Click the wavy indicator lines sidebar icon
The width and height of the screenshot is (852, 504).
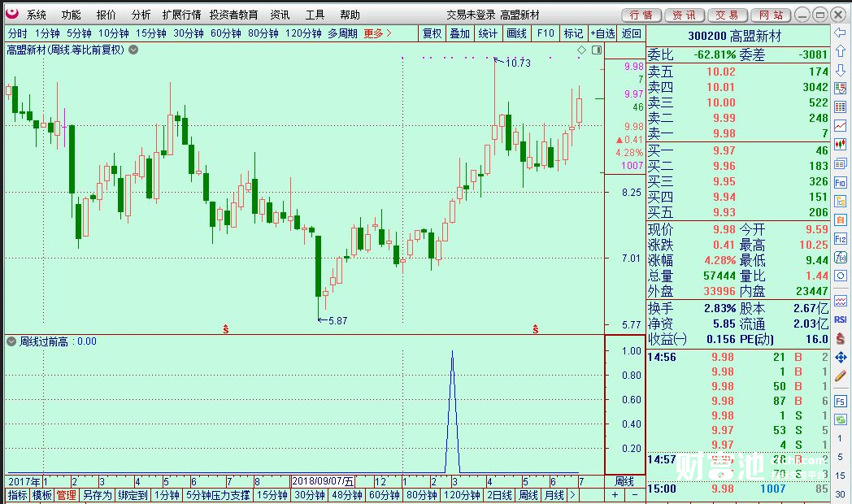pos(841,301)
